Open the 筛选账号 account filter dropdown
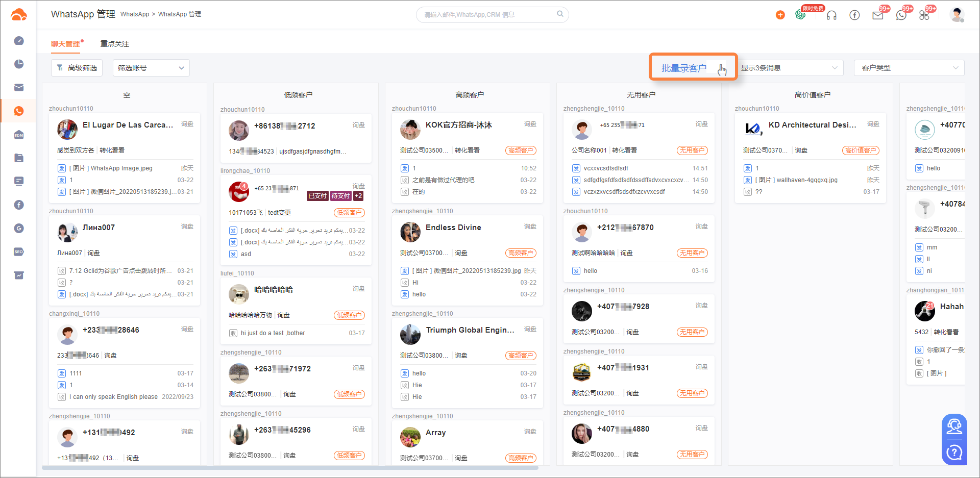Screen dimensions: 980x478 (x=151, y=68)
